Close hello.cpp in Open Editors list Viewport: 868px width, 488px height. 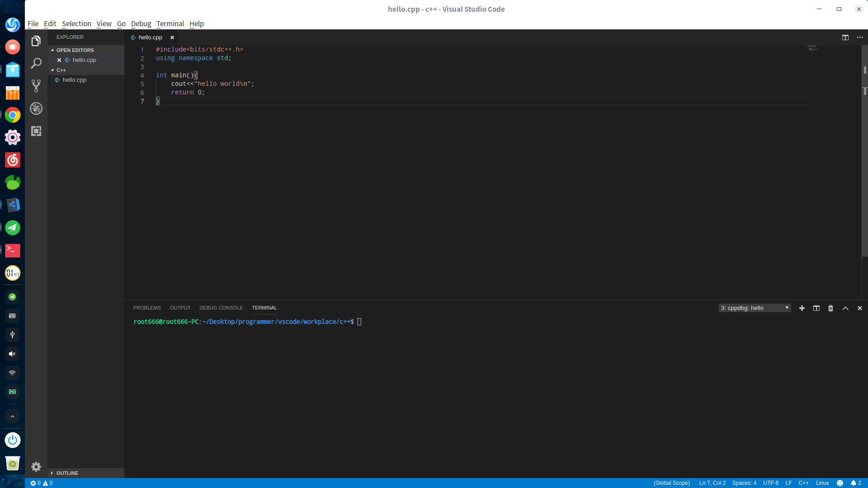pyautogui.click(x=59, y=60)
